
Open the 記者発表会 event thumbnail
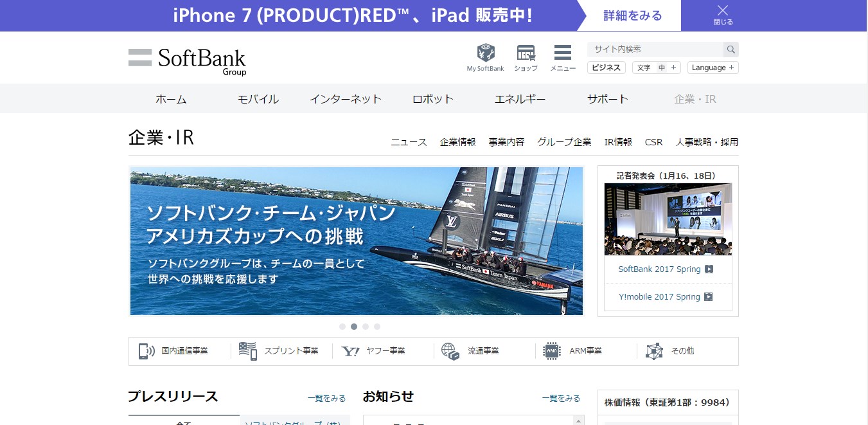coord(668,219)
